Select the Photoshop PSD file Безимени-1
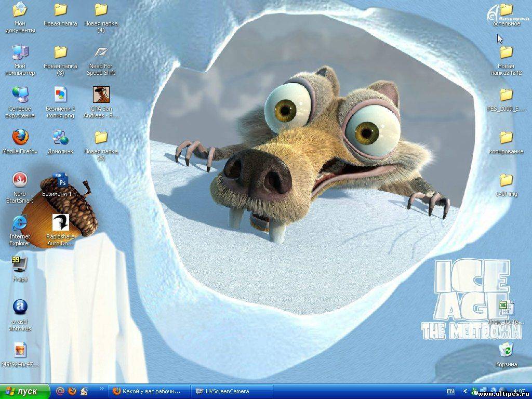Screen dimensions: 532x399 tap(61, 180)
